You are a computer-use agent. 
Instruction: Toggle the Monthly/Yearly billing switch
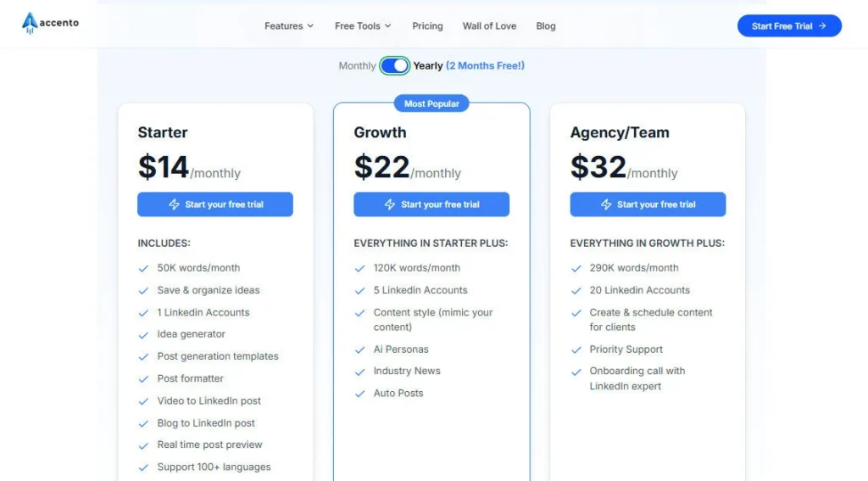(394, 65)
